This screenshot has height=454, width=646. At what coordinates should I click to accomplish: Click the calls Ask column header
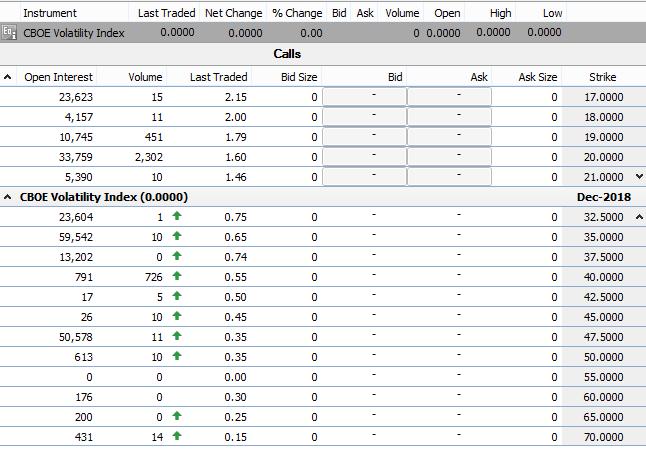(x=479, y=77)
